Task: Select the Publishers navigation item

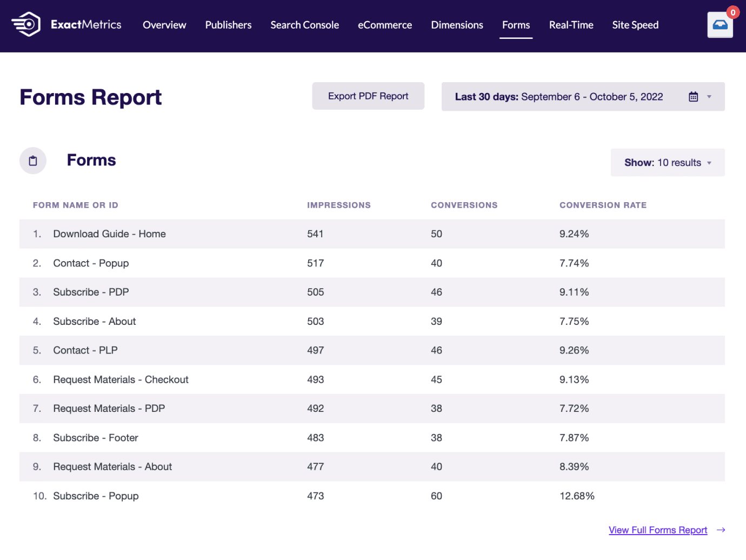Action: pyautogui.click(x=228, y=25)
